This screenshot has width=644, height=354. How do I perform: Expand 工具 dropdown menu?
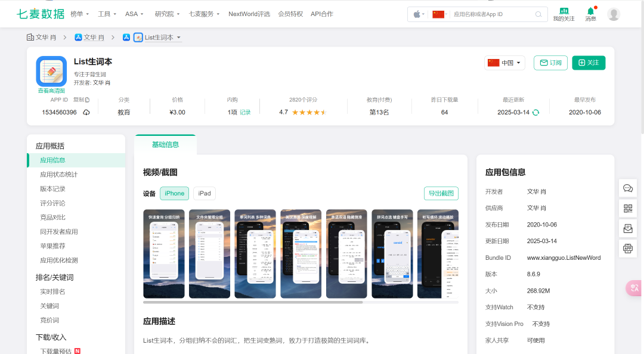pos(107,14)
